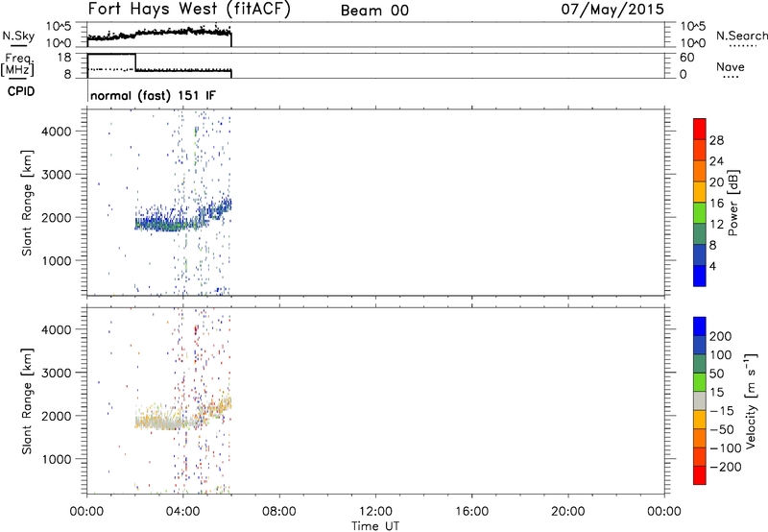
Task: Click the '200' label on Velocity colorbar
Action: 721,336
